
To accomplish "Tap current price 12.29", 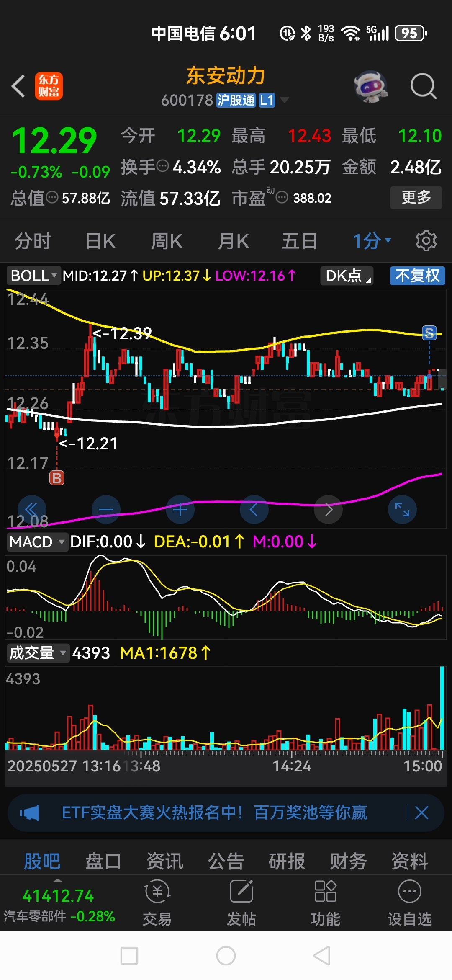I will 54,141.
